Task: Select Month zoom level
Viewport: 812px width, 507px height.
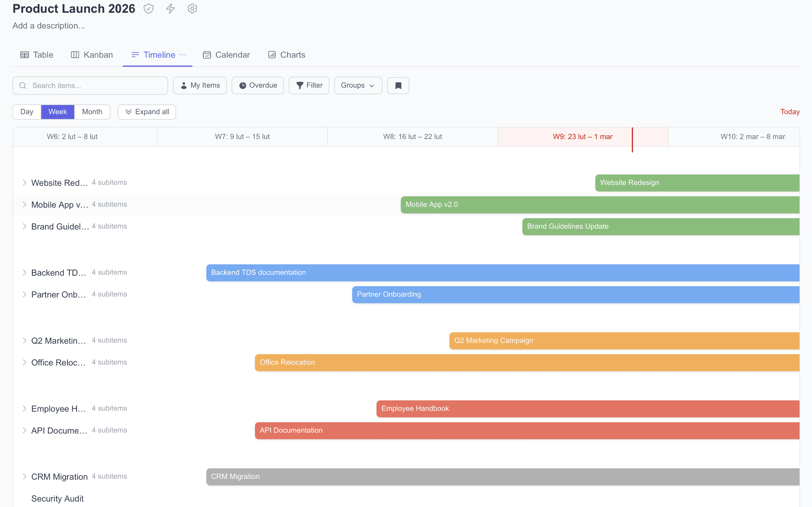Action: point(92,112)
